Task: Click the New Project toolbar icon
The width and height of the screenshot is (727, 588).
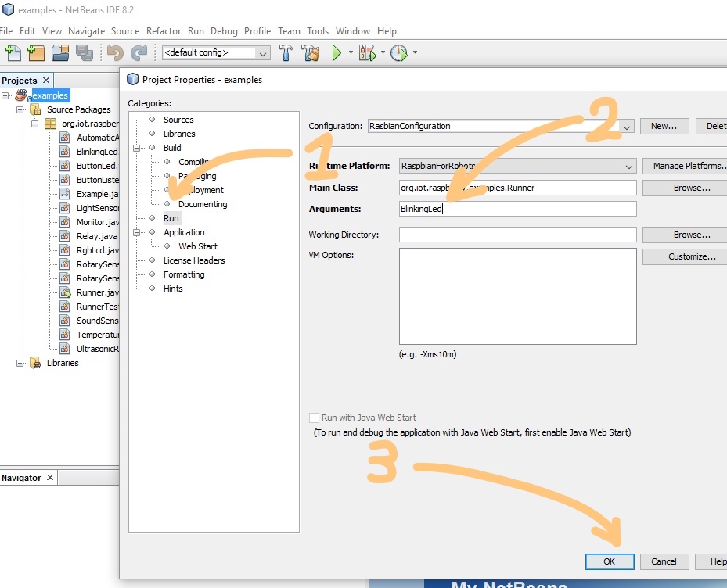Action: tap(36, 53)
